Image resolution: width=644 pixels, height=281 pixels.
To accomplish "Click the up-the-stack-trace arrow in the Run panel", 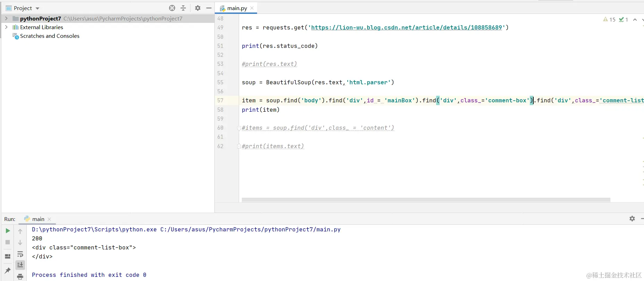I will coord(20,231).
